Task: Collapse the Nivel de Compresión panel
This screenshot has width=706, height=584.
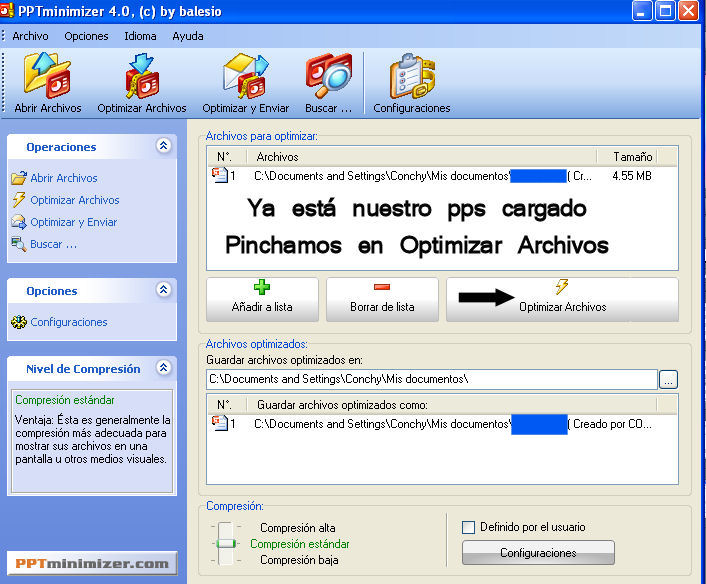Action: (163, 368)
